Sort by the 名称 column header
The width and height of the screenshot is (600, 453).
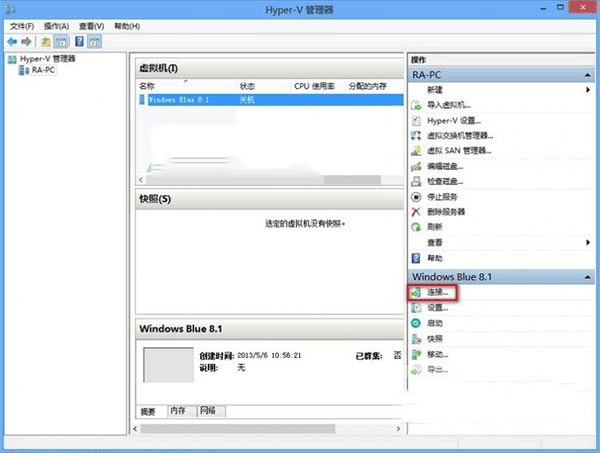[147, 86]
